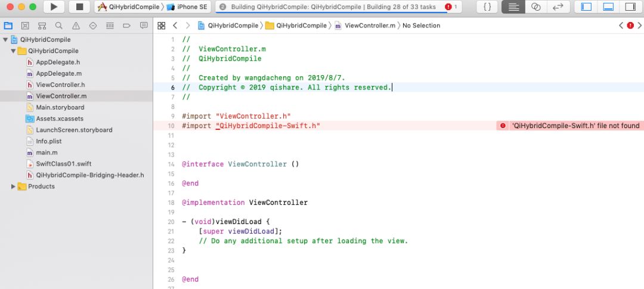Viewport: 644px width, 289px height.
Task: Click No Selection in jump bar
Action: (x=421, y=26)
